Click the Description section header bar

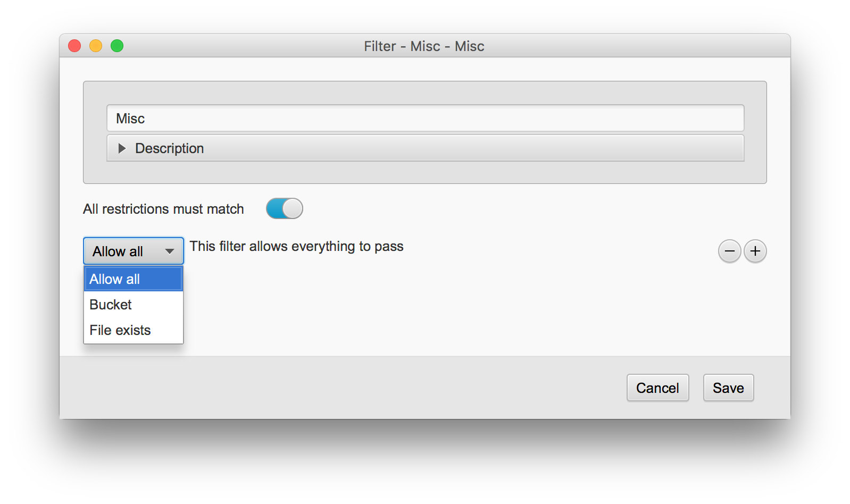pos(426,148)
